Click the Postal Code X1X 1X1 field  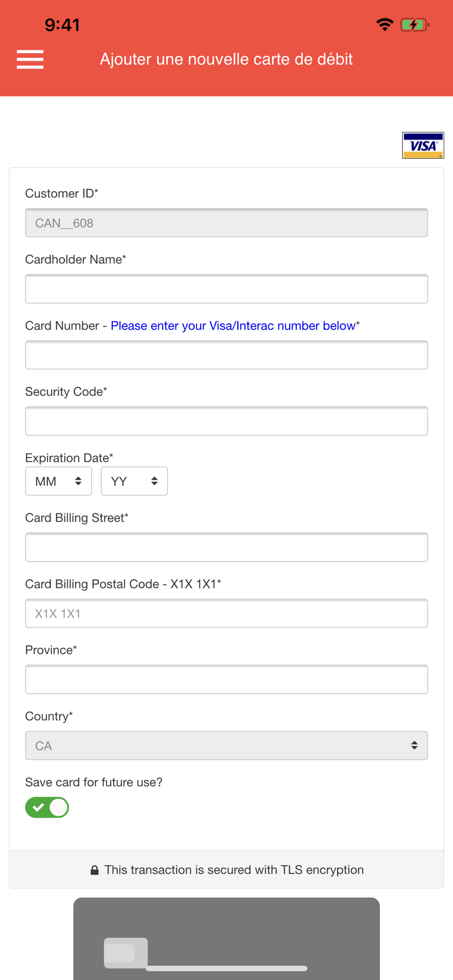point(226,613)
